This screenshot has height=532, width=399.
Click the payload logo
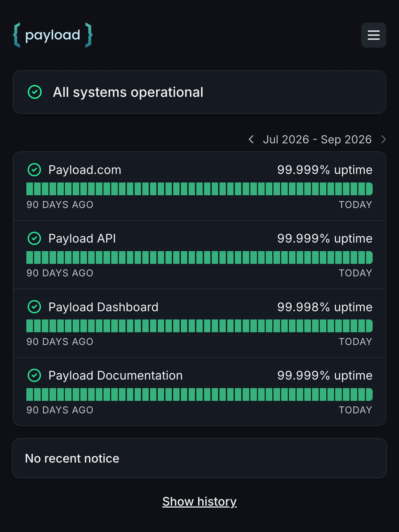point(53,35)
